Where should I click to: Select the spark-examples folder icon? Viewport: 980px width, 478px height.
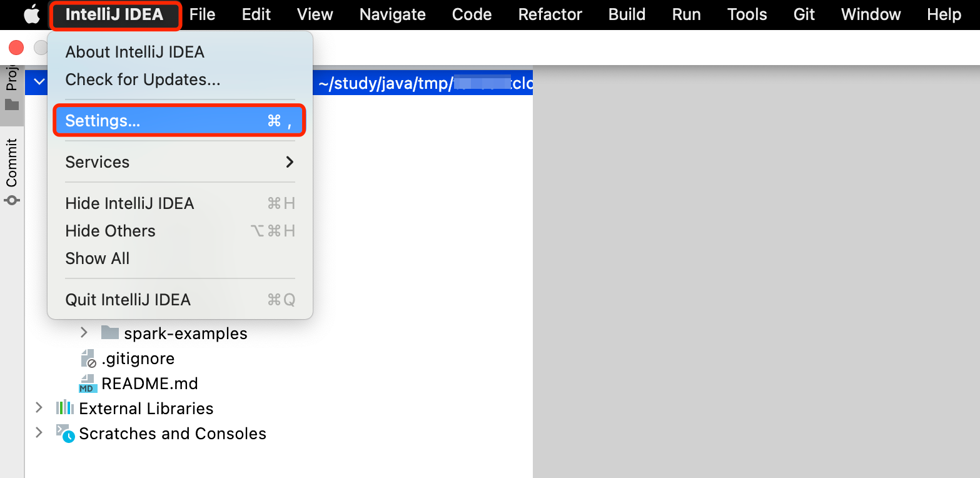pyautogui.click(x=110, y=333)
